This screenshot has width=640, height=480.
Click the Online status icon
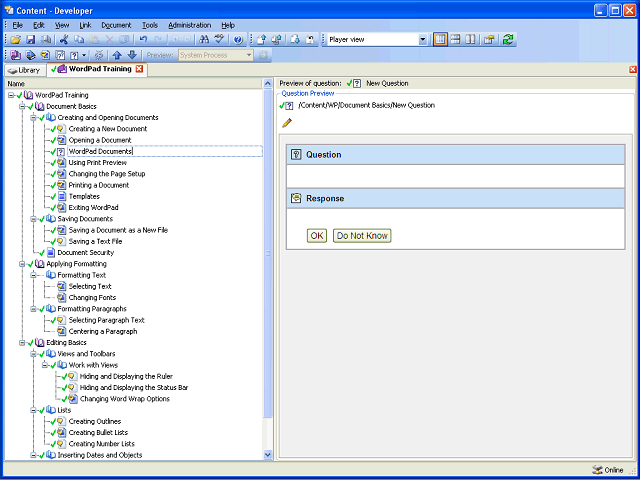(597, 470)
